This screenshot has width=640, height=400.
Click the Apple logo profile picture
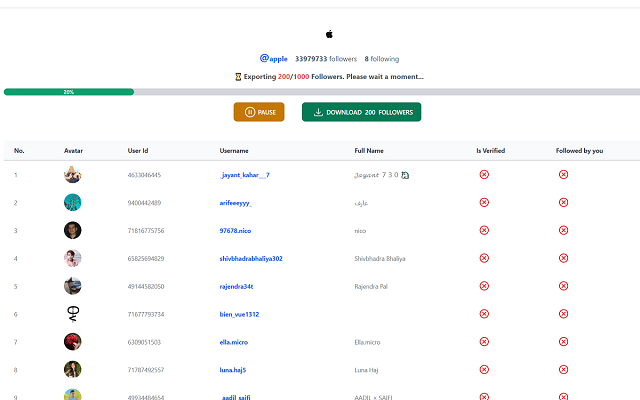tap(329, 34)
